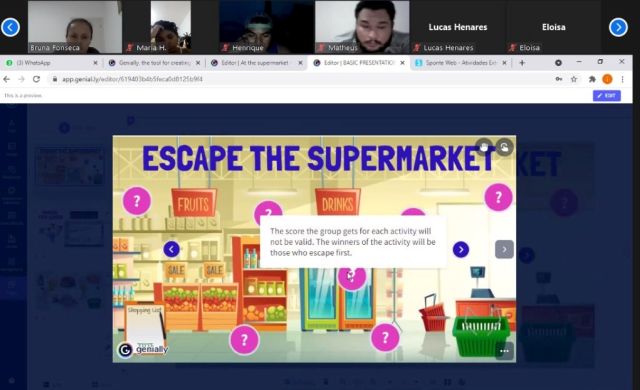This screenshot has width=640, height=390.
Task: Bookmark this page with star icon
Action: (574, 79)
